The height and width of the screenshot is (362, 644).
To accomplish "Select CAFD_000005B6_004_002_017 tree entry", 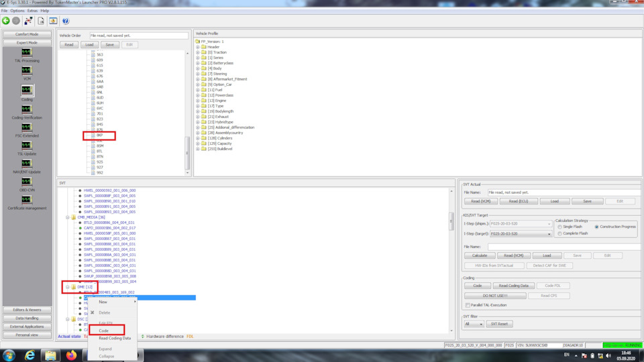I will [x=109, y=228].
